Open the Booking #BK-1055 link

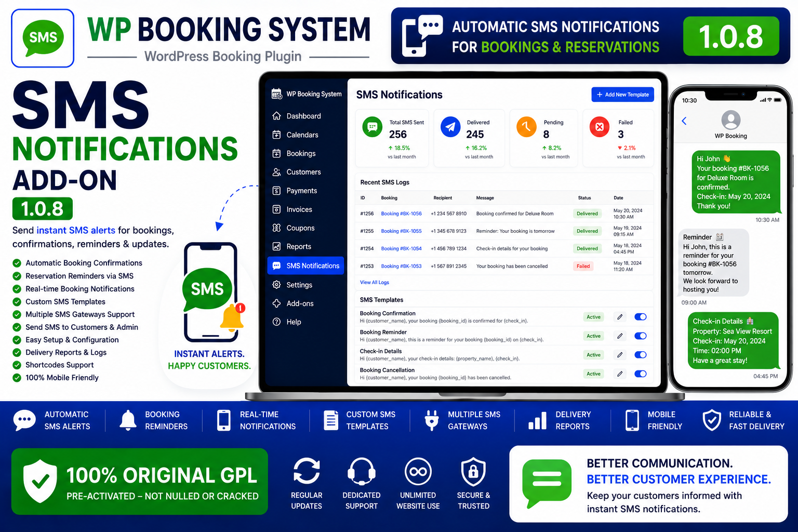(401, 231)
